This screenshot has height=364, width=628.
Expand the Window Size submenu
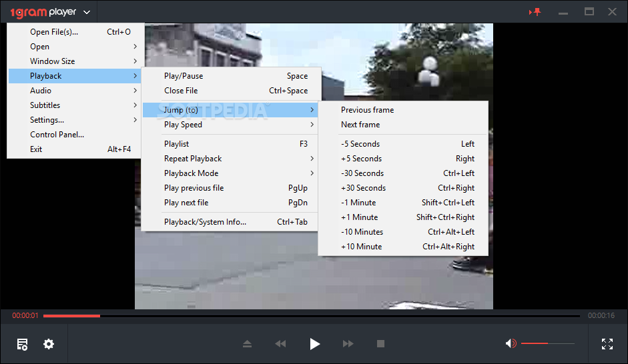click(x=74, y=61)
